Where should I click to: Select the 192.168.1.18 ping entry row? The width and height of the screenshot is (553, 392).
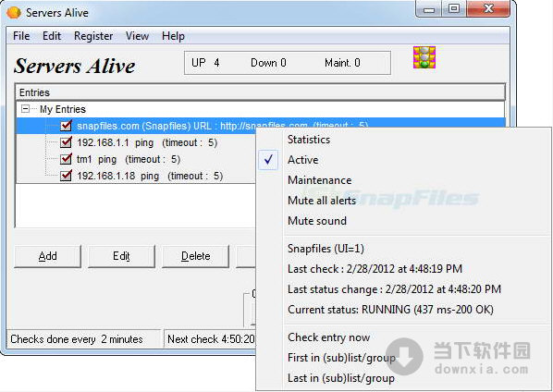[x=150, y=176]
